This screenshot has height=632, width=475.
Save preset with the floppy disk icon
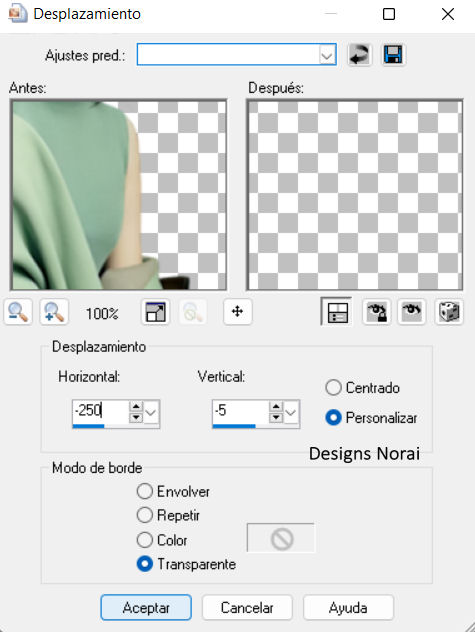point(393,54)
